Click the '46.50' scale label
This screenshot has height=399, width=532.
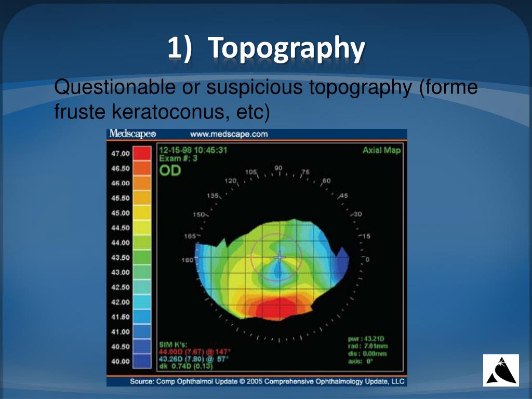(x=121, y=169)
